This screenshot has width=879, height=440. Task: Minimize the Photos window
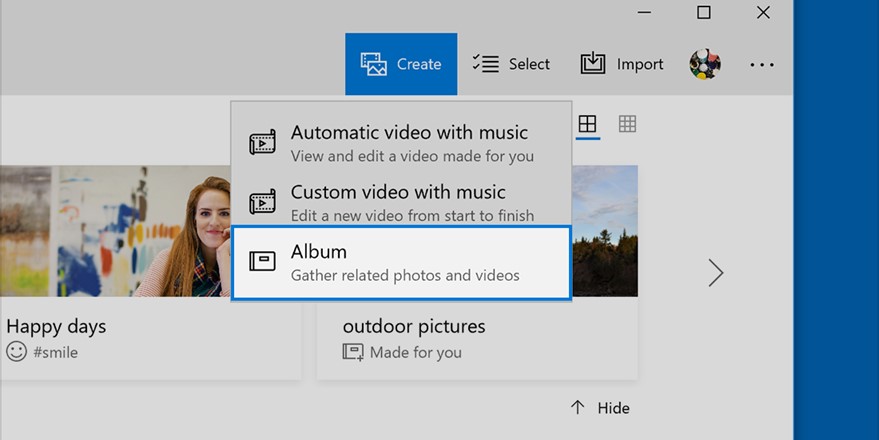click(x=645, y=12)
